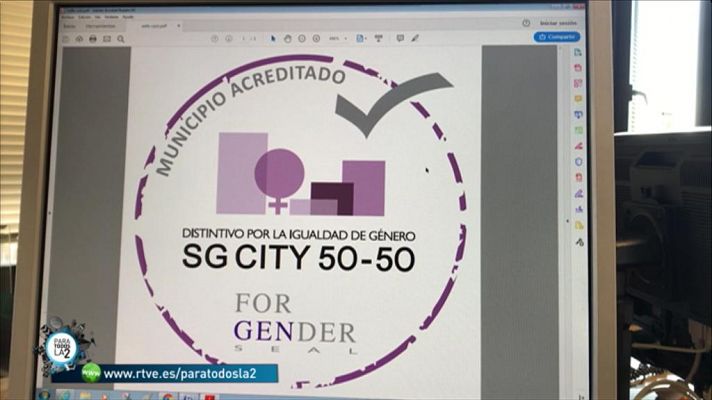Open the find text magnifier icon
Viewport: 712px width, 400px height.
(121, 40)
